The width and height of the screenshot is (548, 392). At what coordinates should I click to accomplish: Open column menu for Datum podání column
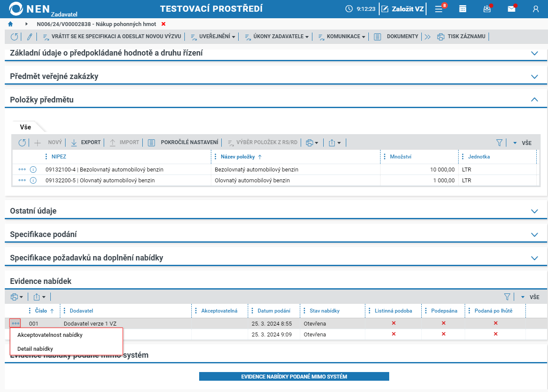253,311
